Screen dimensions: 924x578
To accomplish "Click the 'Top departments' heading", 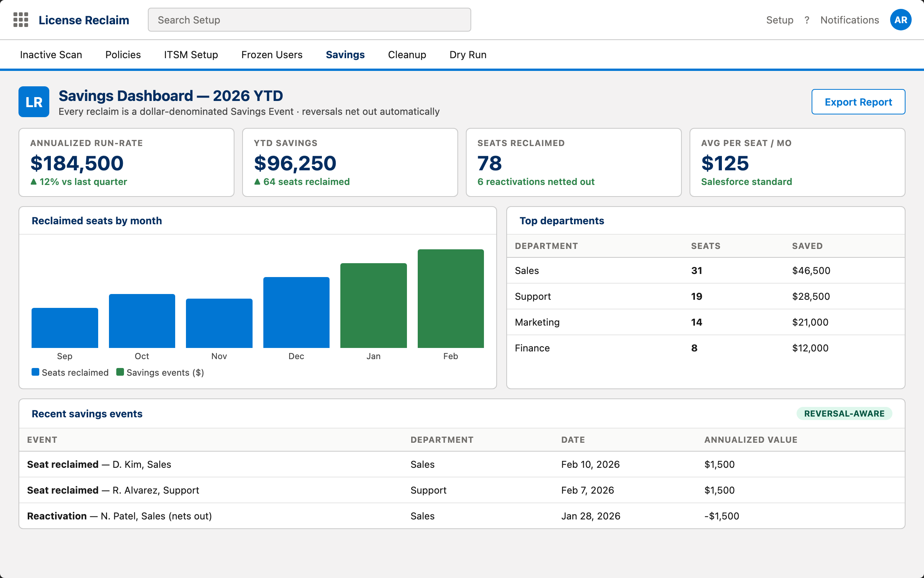I will 562,220.
